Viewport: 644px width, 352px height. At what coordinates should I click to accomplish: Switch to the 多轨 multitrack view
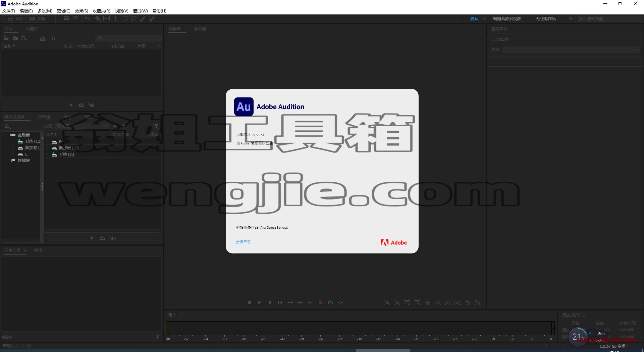(37, 19)
